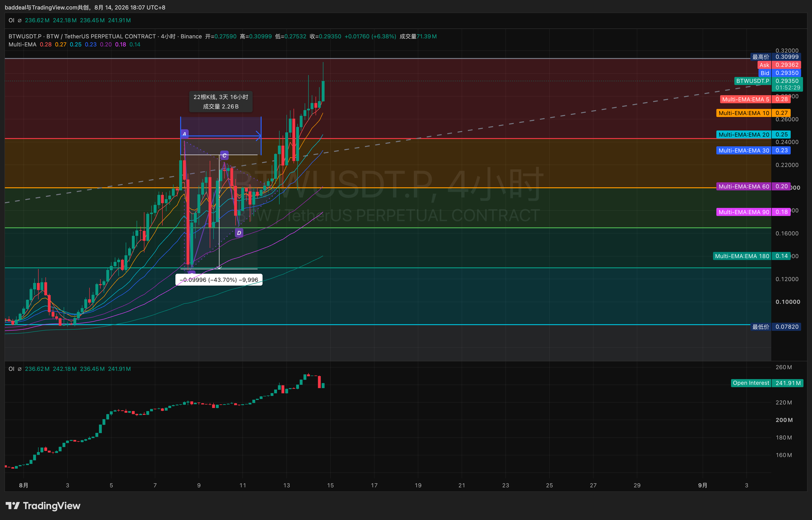Click the 8月 label on the time axis
Image resolution: width=812 pixels, height=520 pixels.
click(x=24, y=485)
